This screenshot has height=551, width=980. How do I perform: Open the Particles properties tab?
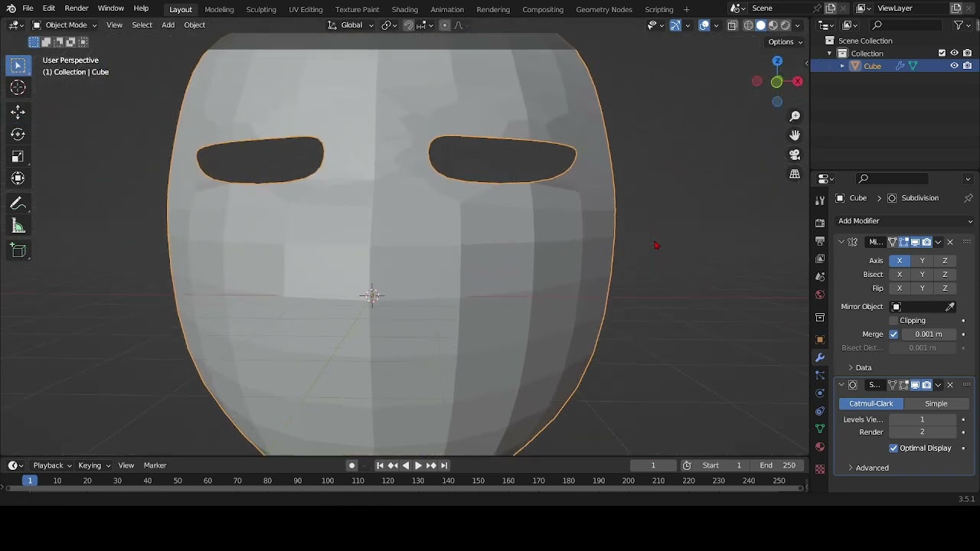coord(820,375)
